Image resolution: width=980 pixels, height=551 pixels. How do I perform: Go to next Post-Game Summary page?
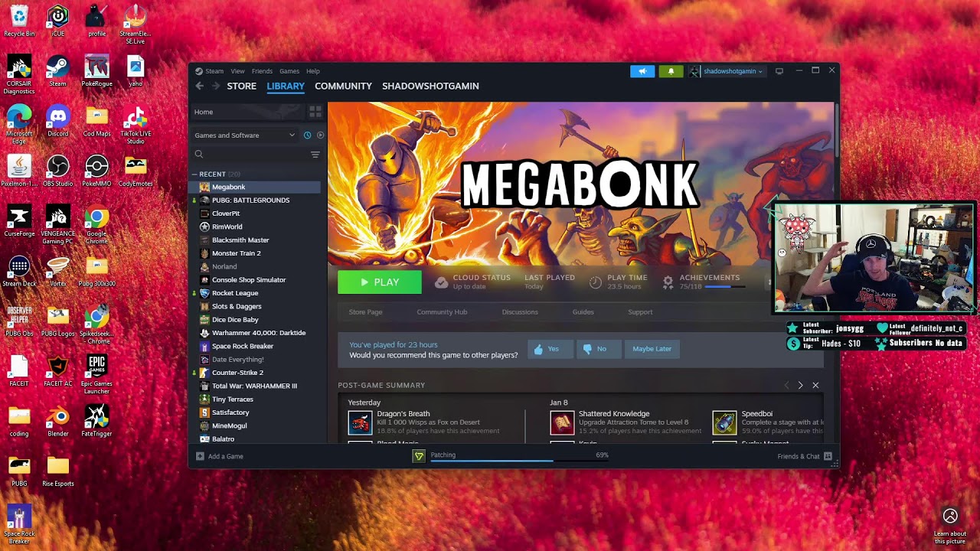click(x=800, y=385)
